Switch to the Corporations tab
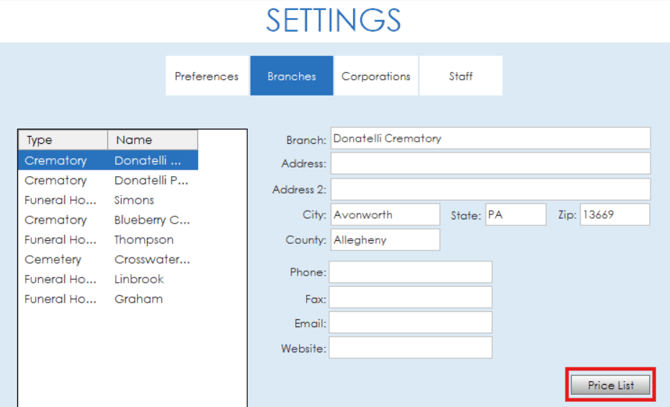 click(376, 76)
